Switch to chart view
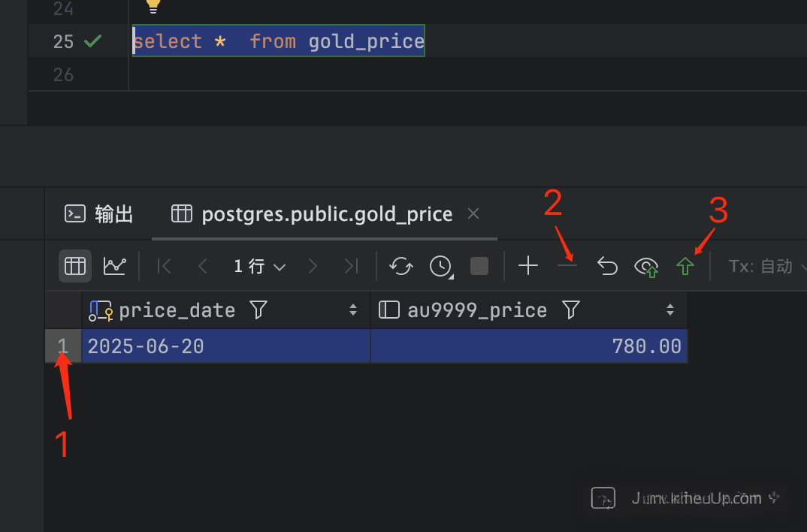 click(114, 266)
